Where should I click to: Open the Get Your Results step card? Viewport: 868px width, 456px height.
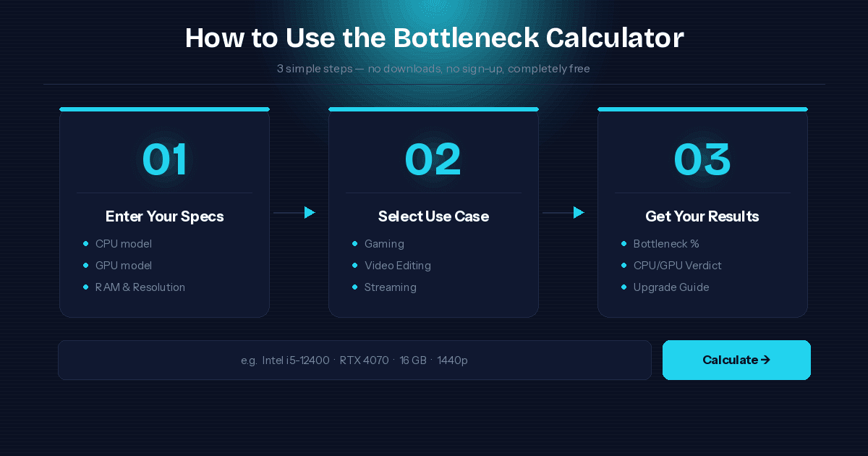[x=702, y=214]
